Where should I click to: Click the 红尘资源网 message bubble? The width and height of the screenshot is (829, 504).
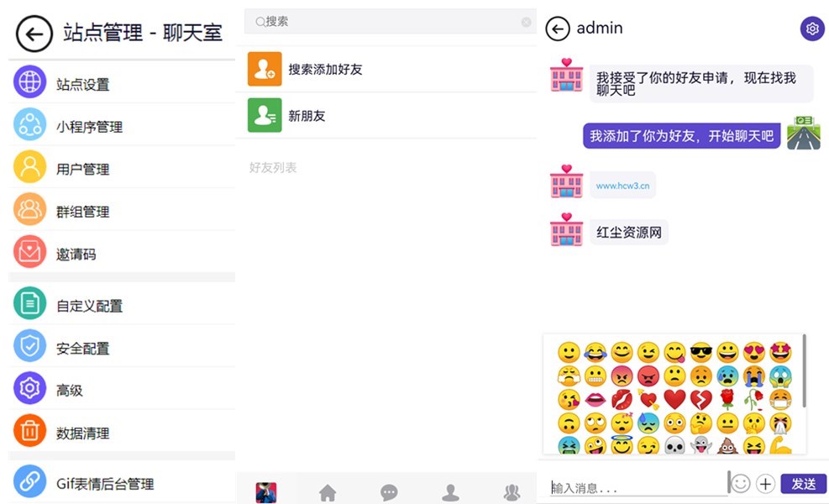point(629,232)
